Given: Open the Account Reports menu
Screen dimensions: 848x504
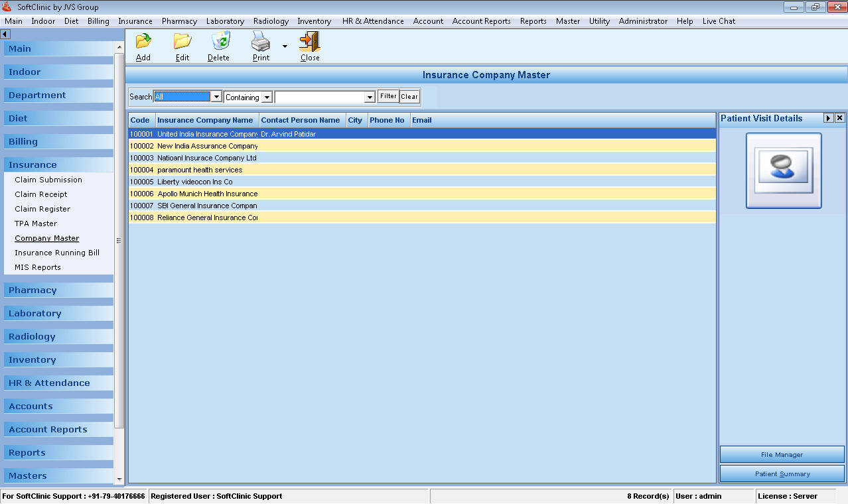Looking at the screenshot, I should (x=481, y=21).
